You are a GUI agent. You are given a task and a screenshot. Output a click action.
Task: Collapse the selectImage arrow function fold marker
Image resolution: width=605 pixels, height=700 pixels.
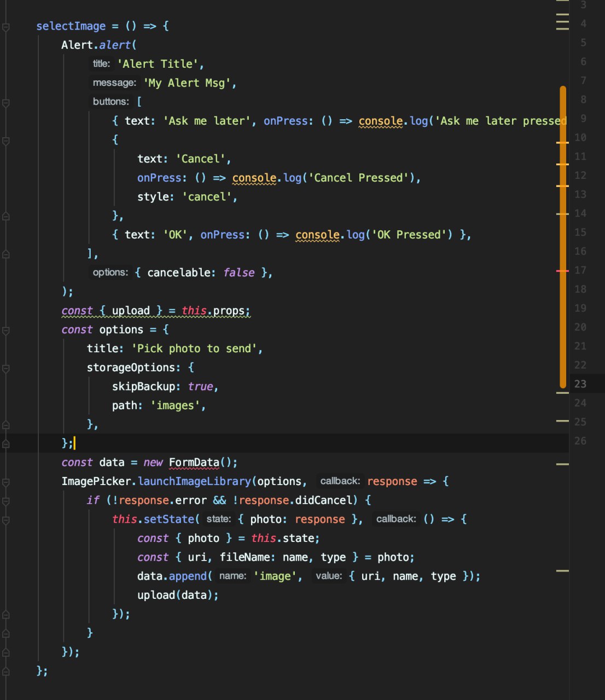coord(5,27)
